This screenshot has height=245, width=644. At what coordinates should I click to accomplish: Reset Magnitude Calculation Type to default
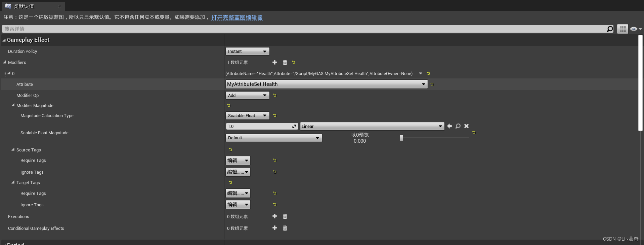[275, 115]
